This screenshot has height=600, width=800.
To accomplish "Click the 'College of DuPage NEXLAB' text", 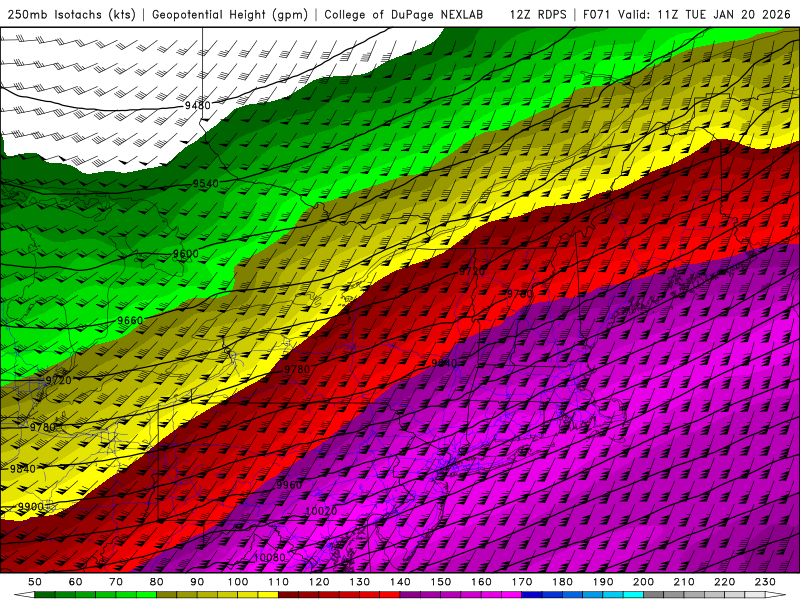I will click(x=403, y=15).
